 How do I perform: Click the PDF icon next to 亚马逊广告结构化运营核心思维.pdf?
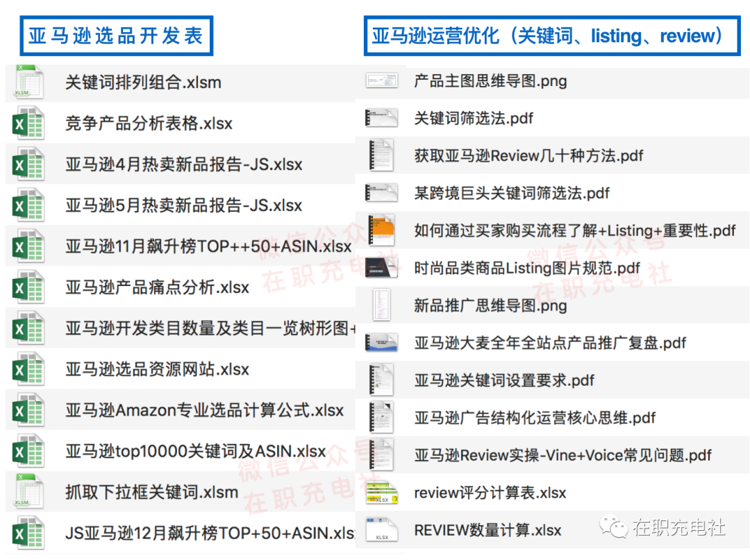(x=381, y=418)
